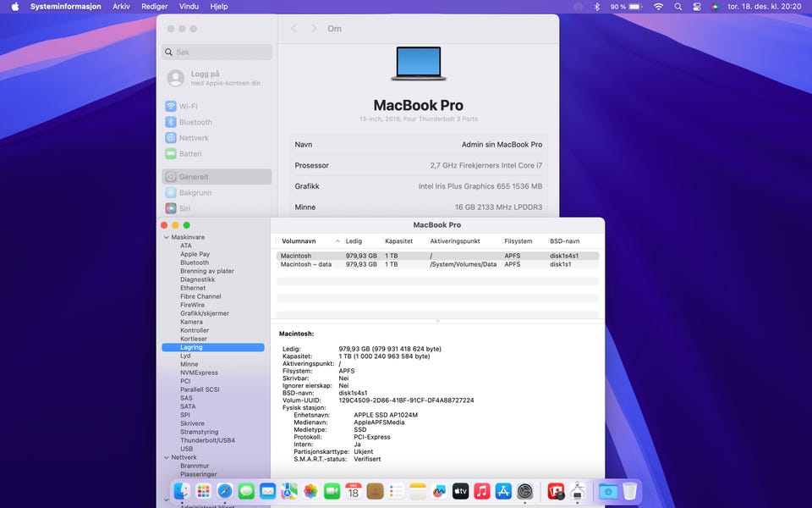Click the Søk search field
Image resolution: width=812 pixels, height=508 pixels.
point(217,52)
